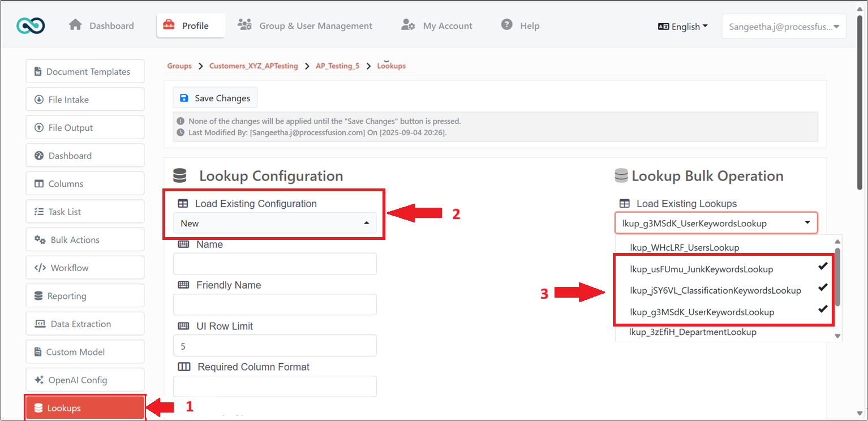This screenshot has height=421, width=868.
Task: Click the blue Save Changes disk icon
Action: pos(184,98)
